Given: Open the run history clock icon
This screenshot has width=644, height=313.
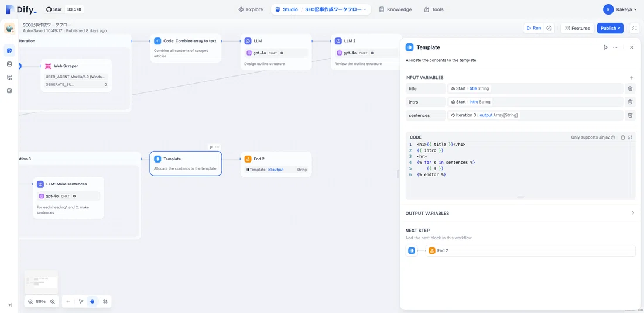Looking at the screenshot, I should pos(549,28).
